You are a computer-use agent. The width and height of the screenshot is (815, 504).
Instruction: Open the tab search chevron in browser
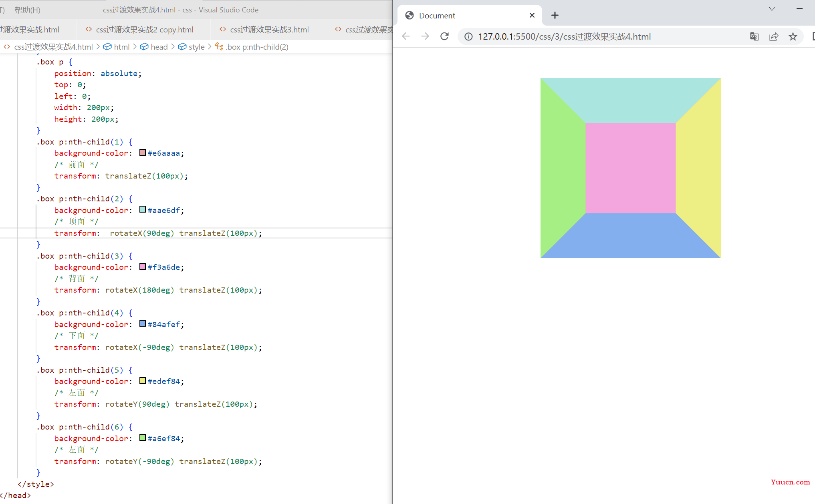point(772,9)
